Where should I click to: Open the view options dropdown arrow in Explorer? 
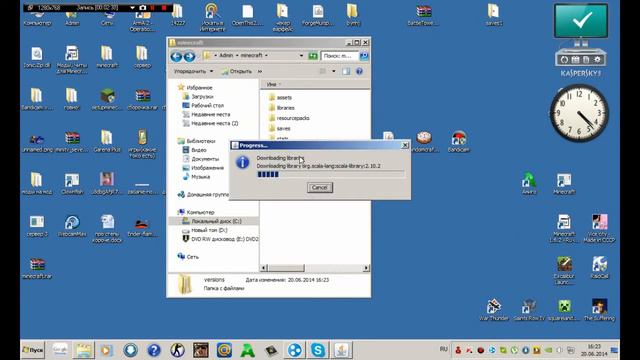pos(333,71)
